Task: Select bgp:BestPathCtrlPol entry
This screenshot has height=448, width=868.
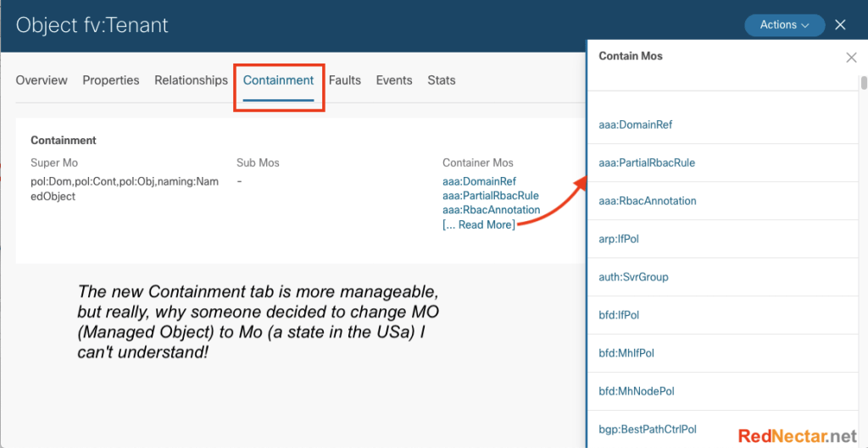Action: click(648, 429)
